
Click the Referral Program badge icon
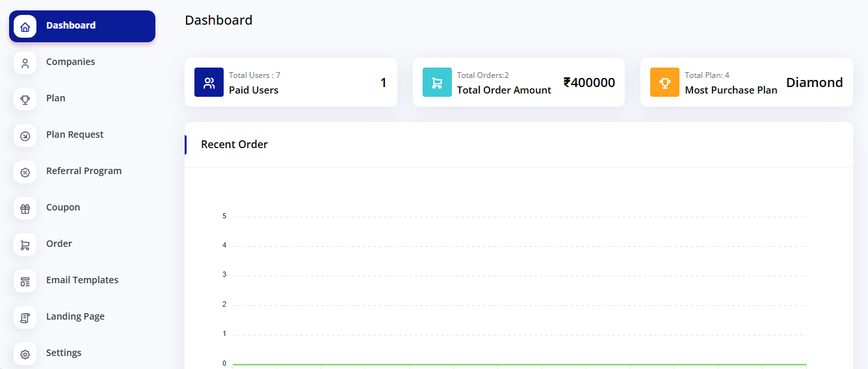(x=25, y=172)
